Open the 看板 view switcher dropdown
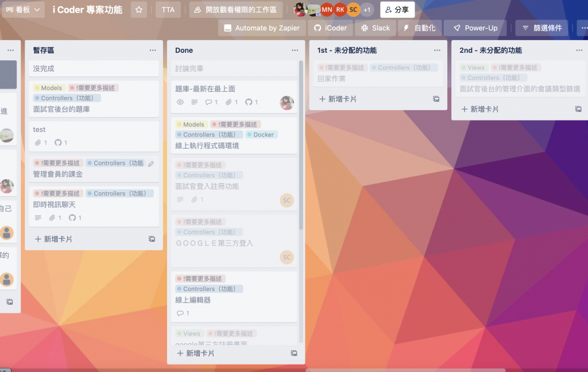Viewport: 588px width, 372px height. [23, 10]
